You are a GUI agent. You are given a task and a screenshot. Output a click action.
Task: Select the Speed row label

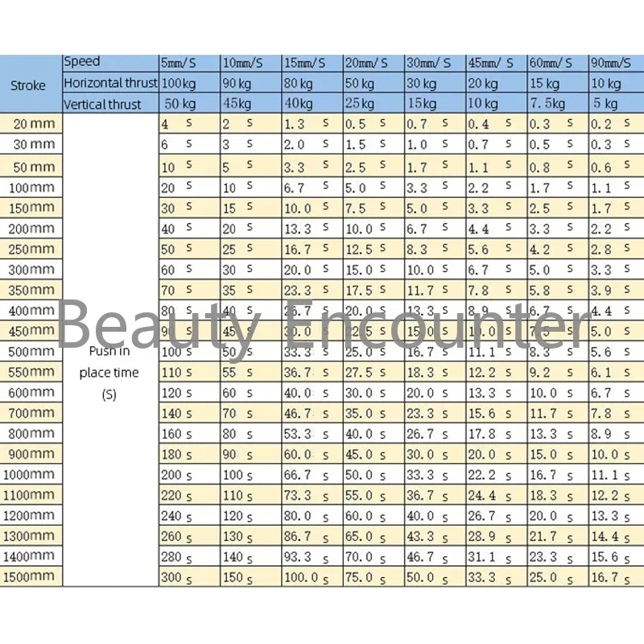tap(110, 63)
